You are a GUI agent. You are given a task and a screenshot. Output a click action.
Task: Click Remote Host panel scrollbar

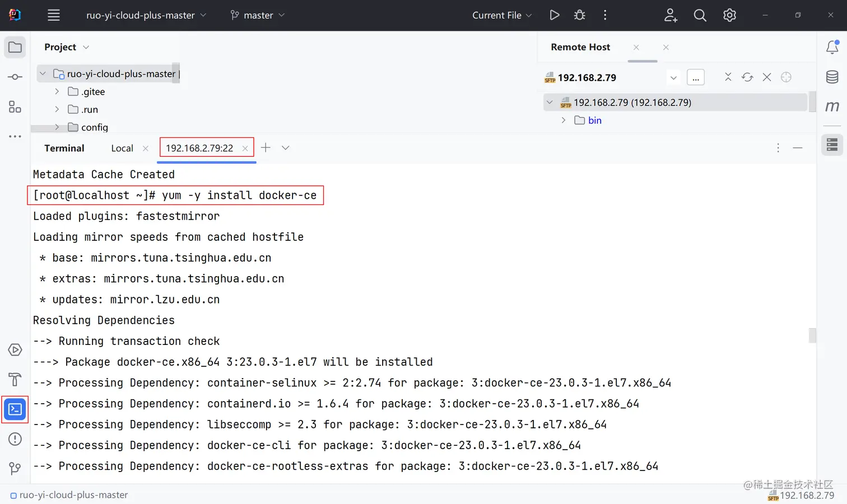point(812,102)
